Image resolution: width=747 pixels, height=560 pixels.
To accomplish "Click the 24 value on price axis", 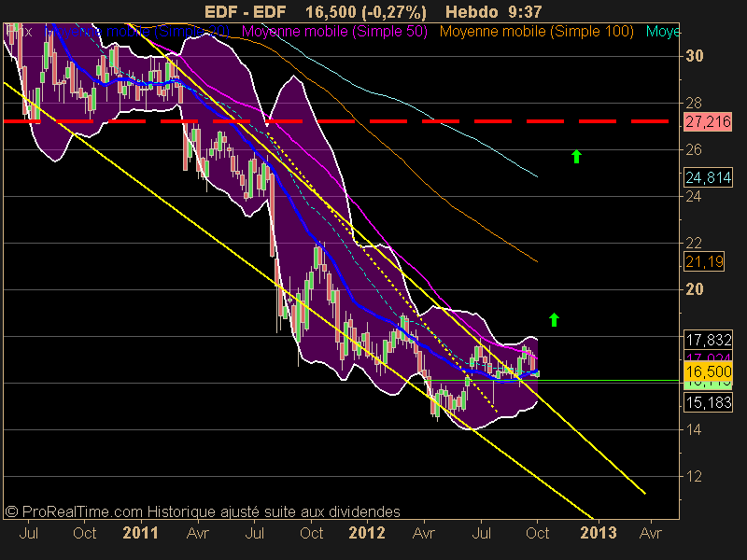I will tap(694, 196).
